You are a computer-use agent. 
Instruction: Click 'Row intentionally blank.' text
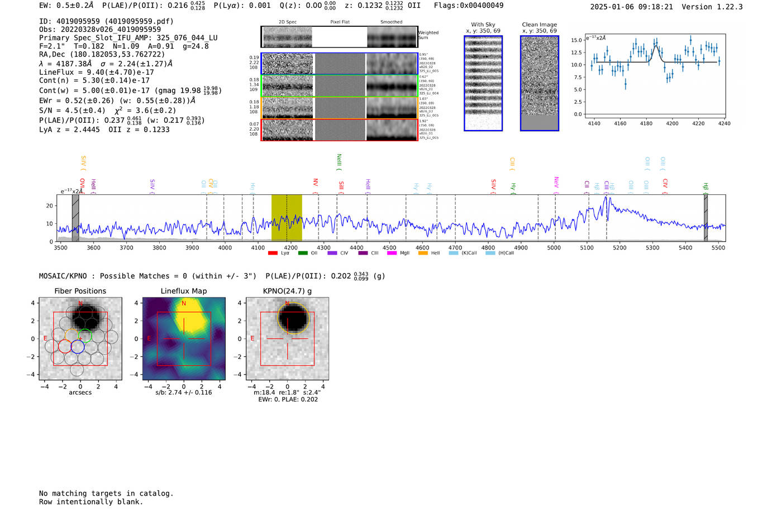(91, 502)
